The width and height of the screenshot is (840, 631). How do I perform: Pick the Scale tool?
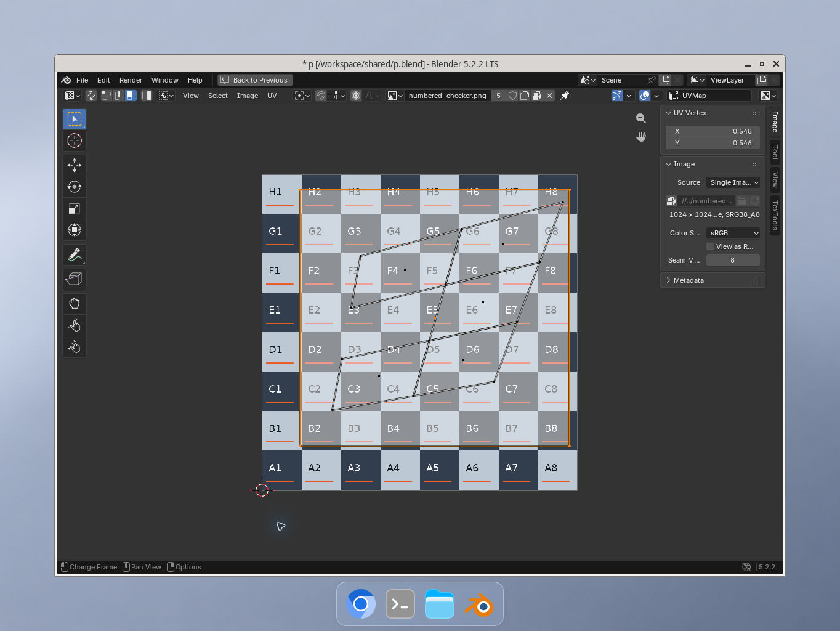75,208
